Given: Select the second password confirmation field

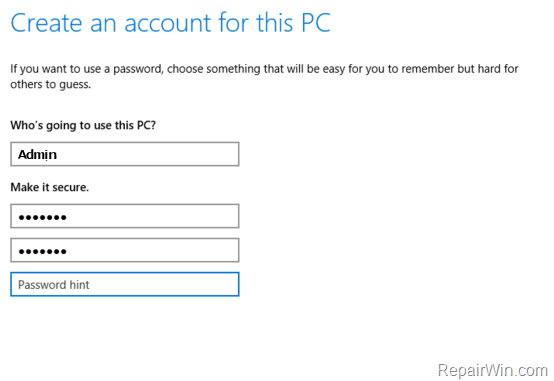Looking at the screenshot, I should tap(125, 250).
